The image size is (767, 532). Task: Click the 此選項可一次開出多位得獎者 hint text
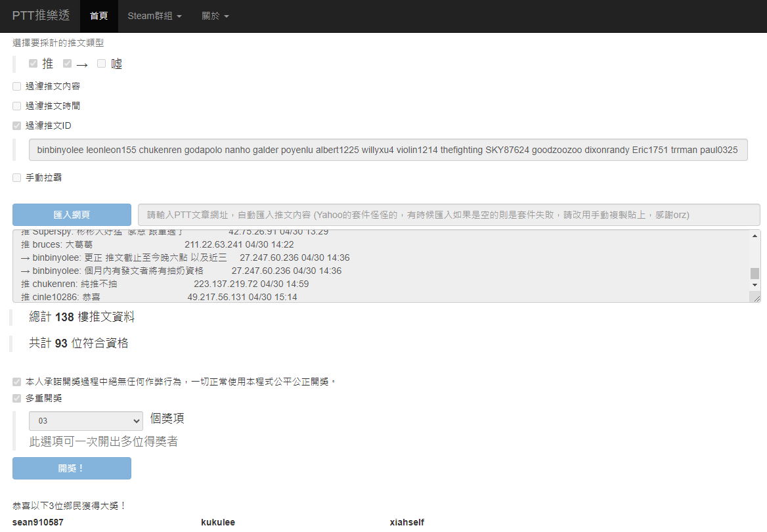coord(104,441)
